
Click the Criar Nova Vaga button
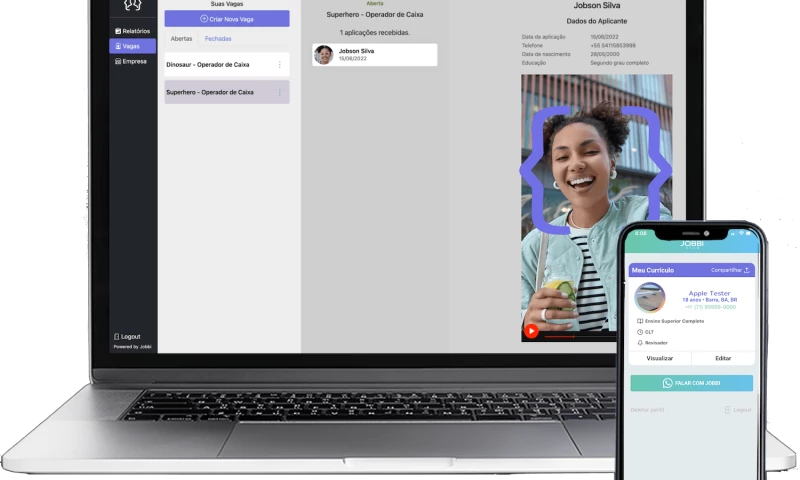[x=227, y=19]
